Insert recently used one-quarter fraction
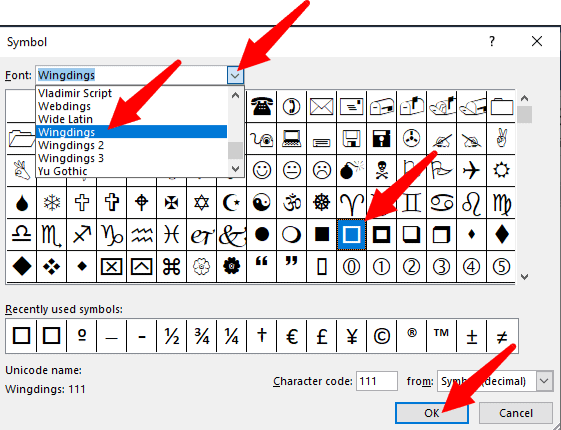561x430 pixels. point(231,336)
